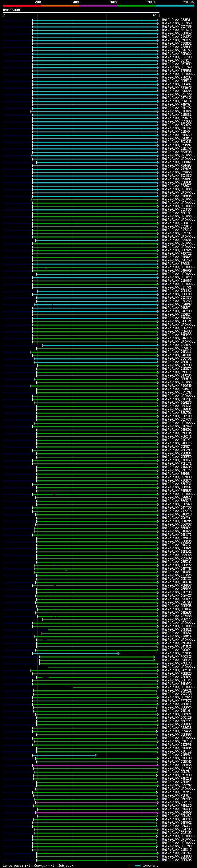197x868 pixels.
Task: Select the UniRef100_Q1LWX4 entry
Action: coord(177,111)
